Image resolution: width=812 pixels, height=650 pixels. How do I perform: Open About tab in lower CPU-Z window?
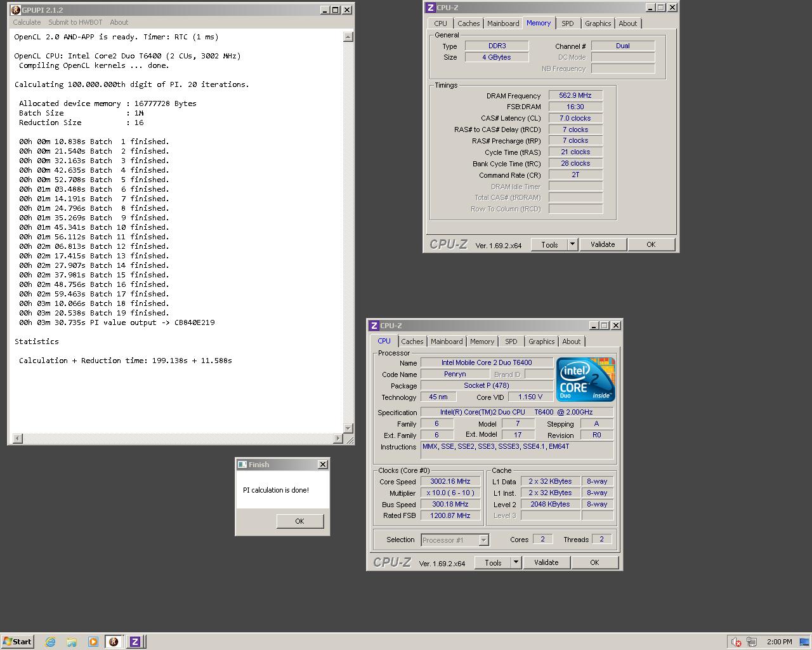point(571,342)
